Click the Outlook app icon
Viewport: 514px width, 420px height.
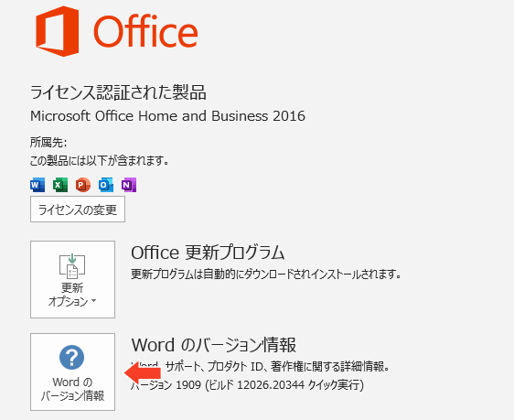coord(106,185)
